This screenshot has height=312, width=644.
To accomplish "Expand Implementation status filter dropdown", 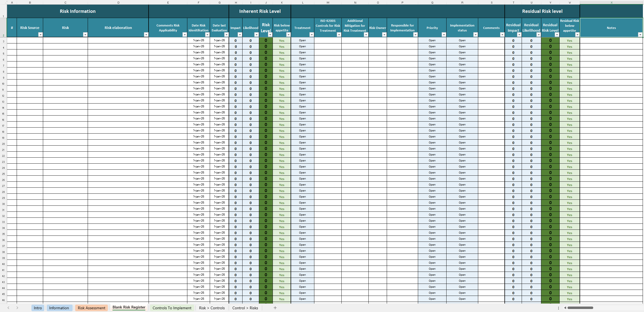I will pos(475,35).
